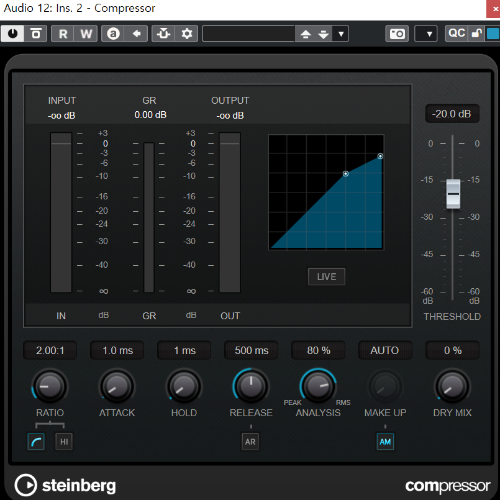The width and height of the screenshot is (500, 500).
Task: Click the OUTPUT -oo dB readout
Action: (230, 116)
